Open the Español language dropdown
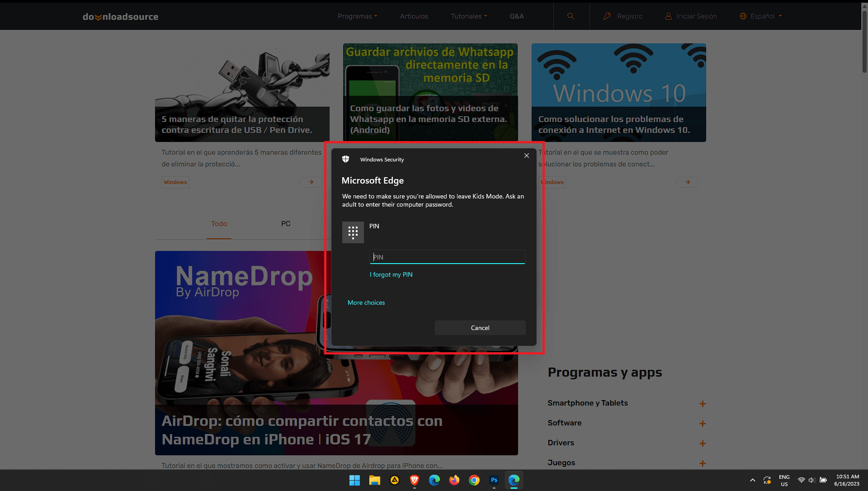The width and height of the screenshot is (868, 491). (761, 16)
